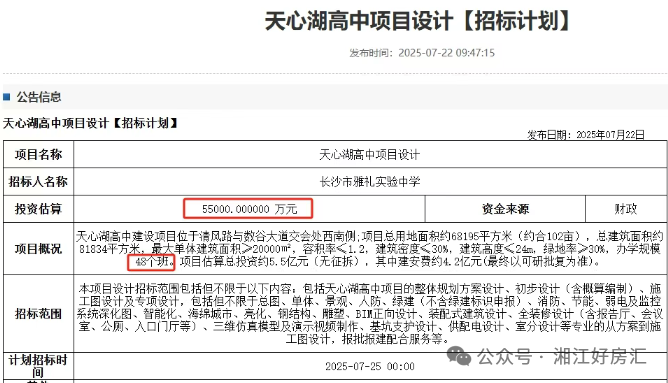668x383 pixels.
Task: Click the 55000.000000 万元 value
Action: coord(249,209)
